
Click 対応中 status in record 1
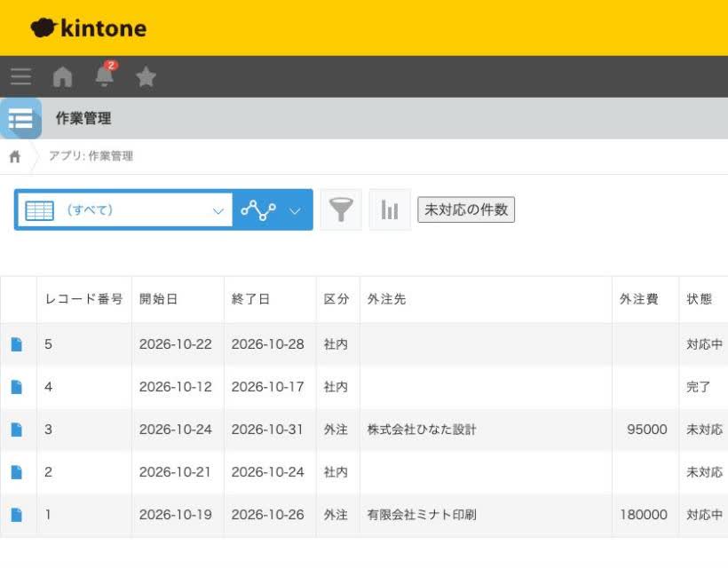[x=705, y=515]
